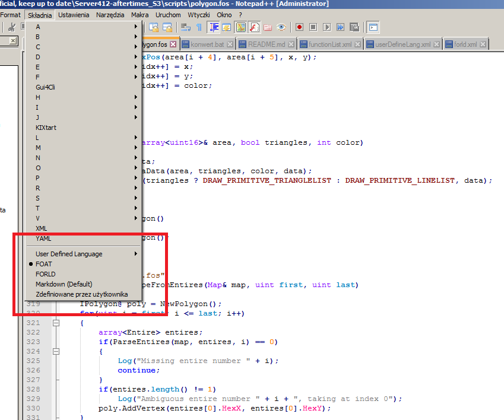Click Zdefiniowane przez użytkownika entry

click(x=81, y=294)
